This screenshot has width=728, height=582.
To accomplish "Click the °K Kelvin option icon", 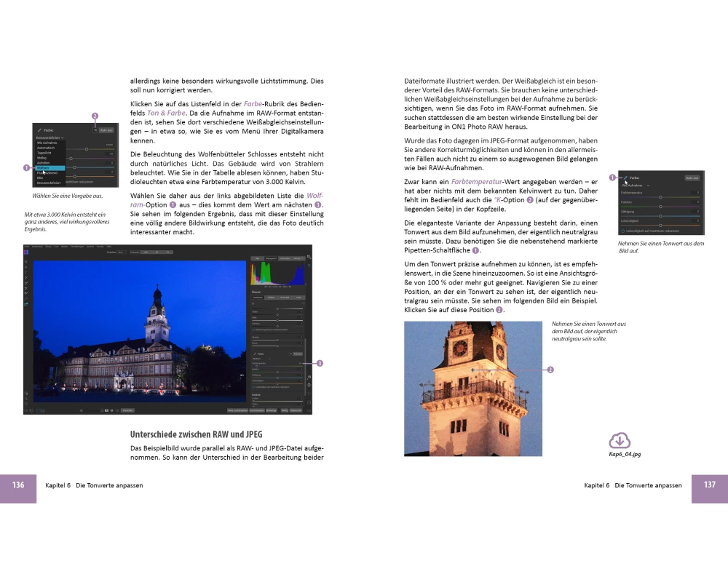I will pos(95,129).
